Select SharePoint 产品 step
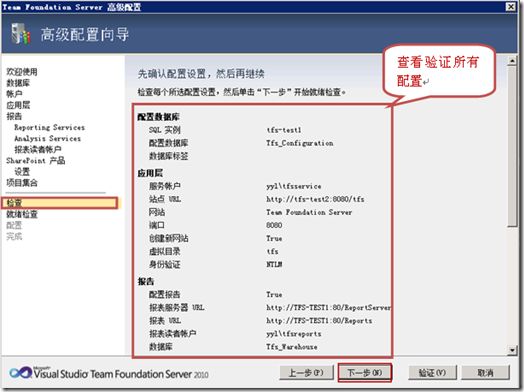The width and height of the screenshot is (524, 392). pyautogui.click(x=35, y=160)
